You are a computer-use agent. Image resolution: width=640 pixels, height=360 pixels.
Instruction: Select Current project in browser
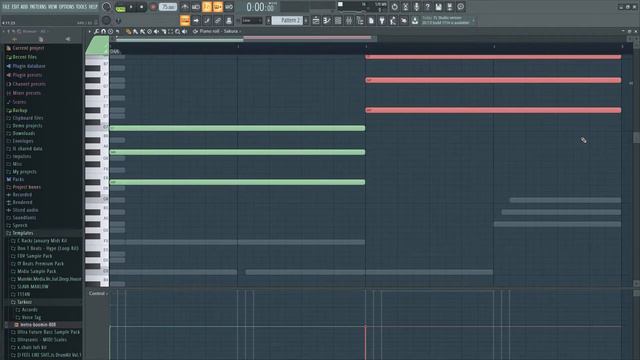click(28, 48)
